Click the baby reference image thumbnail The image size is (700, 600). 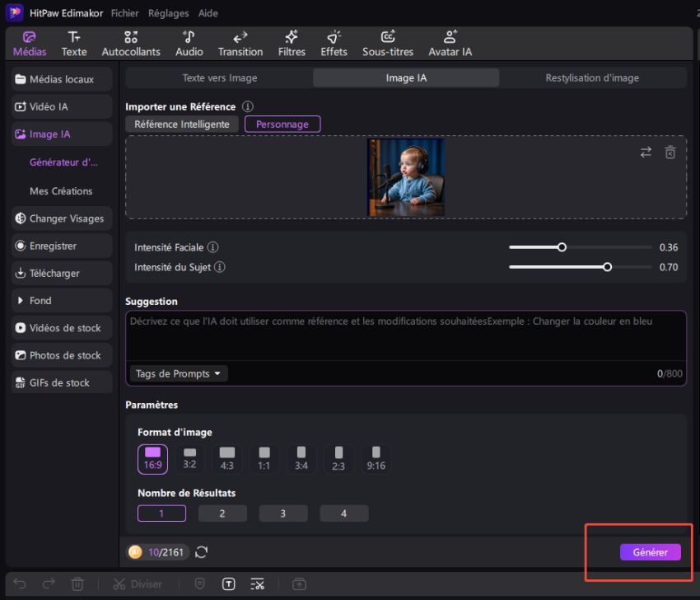coord(405,177)
